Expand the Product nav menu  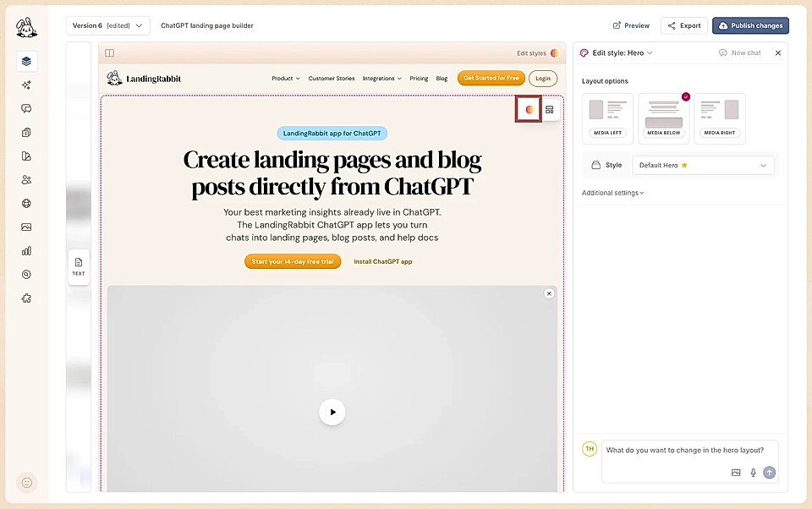click(x=285, y=78)
